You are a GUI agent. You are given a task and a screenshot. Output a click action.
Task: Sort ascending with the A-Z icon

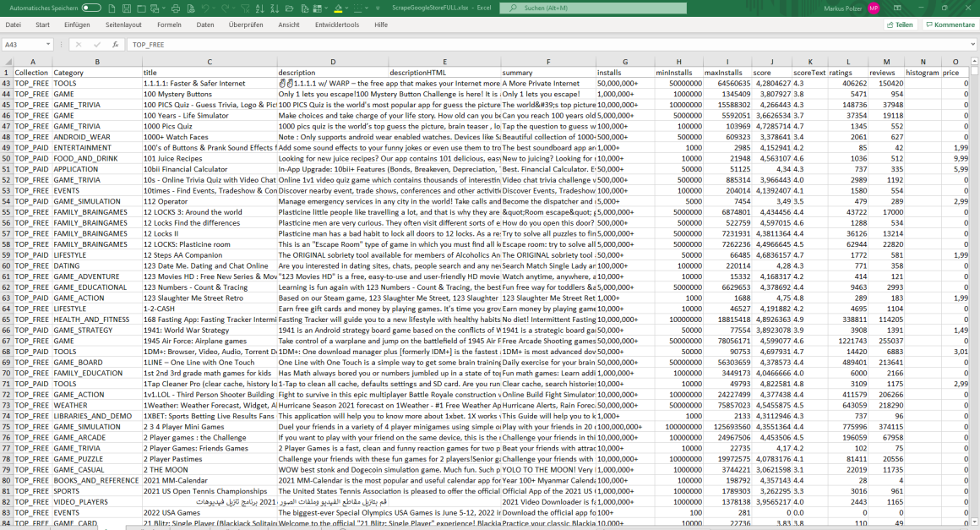coord(259,8)
